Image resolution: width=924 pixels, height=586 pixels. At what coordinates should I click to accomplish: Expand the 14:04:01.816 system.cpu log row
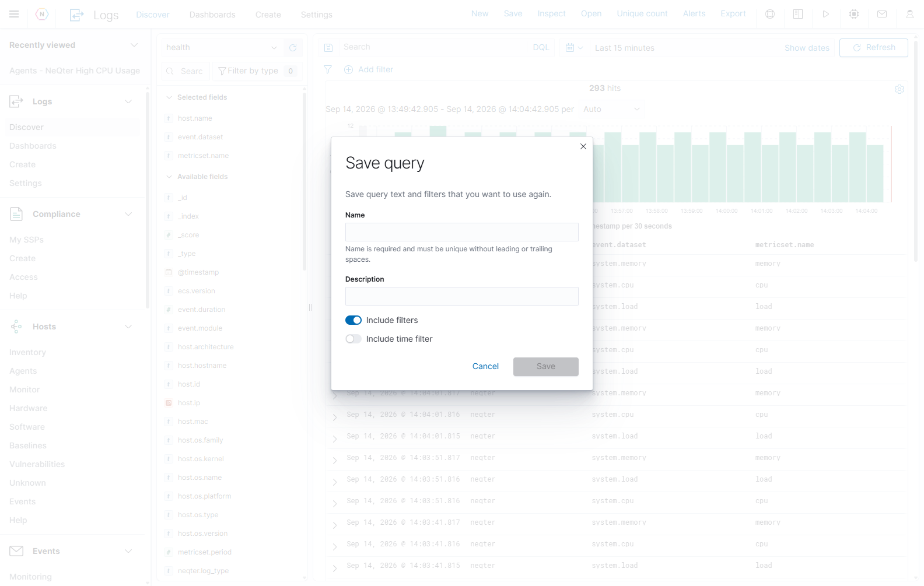coord(335,417)
